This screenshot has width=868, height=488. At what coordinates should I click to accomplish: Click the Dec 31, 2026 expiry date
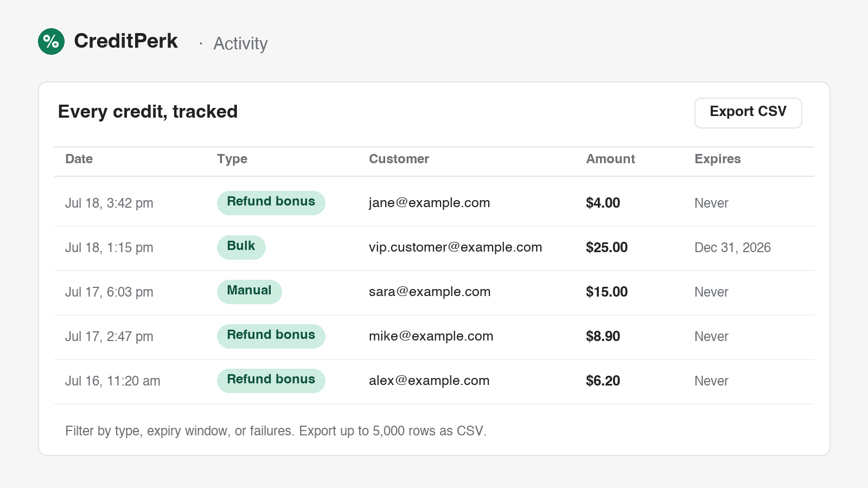pos(732,248)
